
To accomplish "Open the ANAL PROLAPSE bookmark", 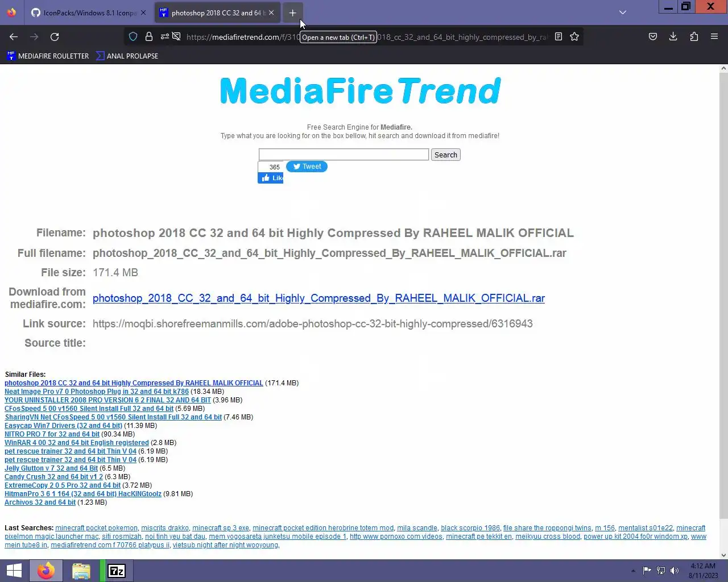I will (x=127, y=56).
